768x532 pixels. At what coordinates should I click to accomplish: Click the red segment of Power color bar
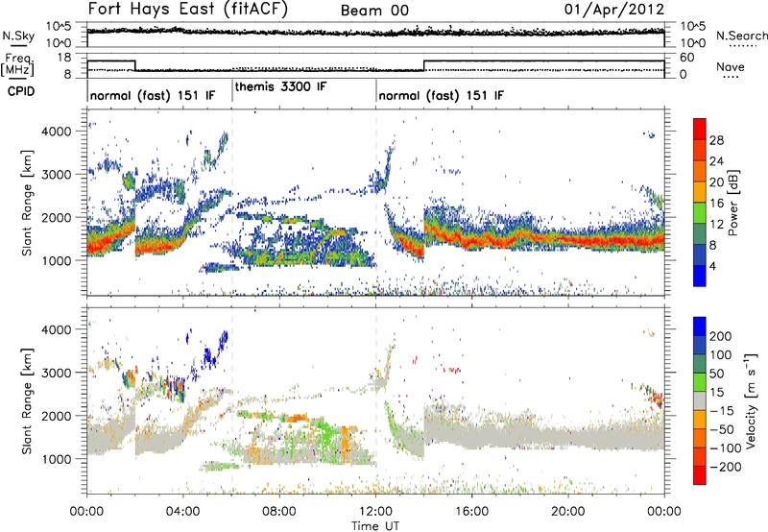(x=700, y=129)
